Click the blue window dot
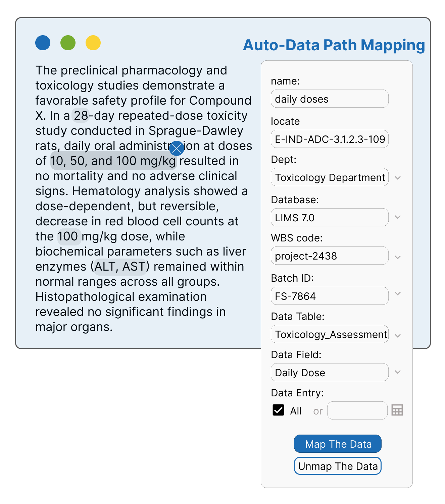This screenshot has width=445, height=504. [43, 43]
